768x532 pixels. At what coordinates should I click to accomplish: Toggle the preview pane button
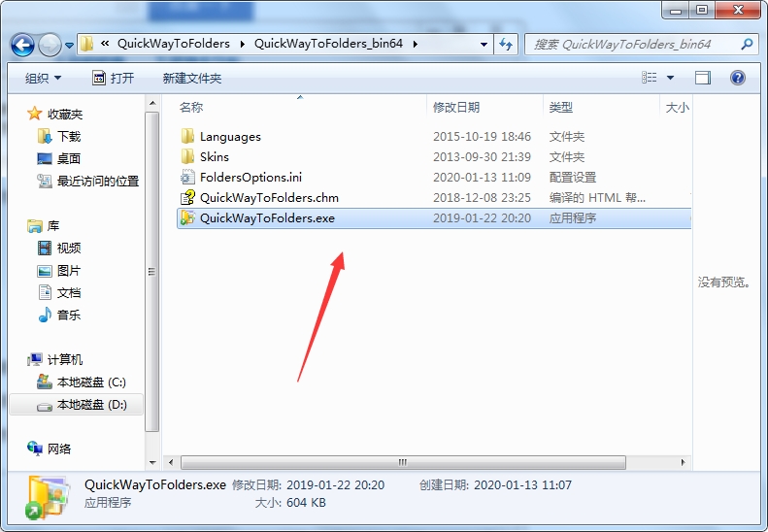coord(702,78)
